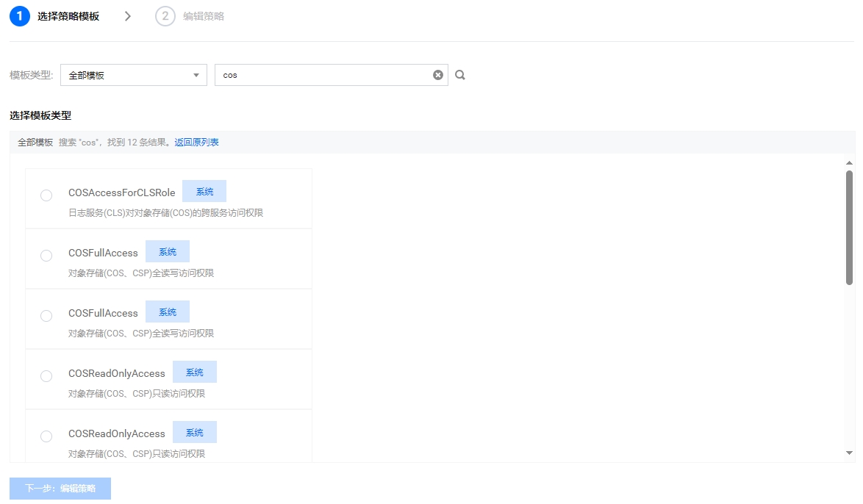The image size is (863, 504).
Task: Clear the 'cos' search text
Action: click(x=438, y=75)
